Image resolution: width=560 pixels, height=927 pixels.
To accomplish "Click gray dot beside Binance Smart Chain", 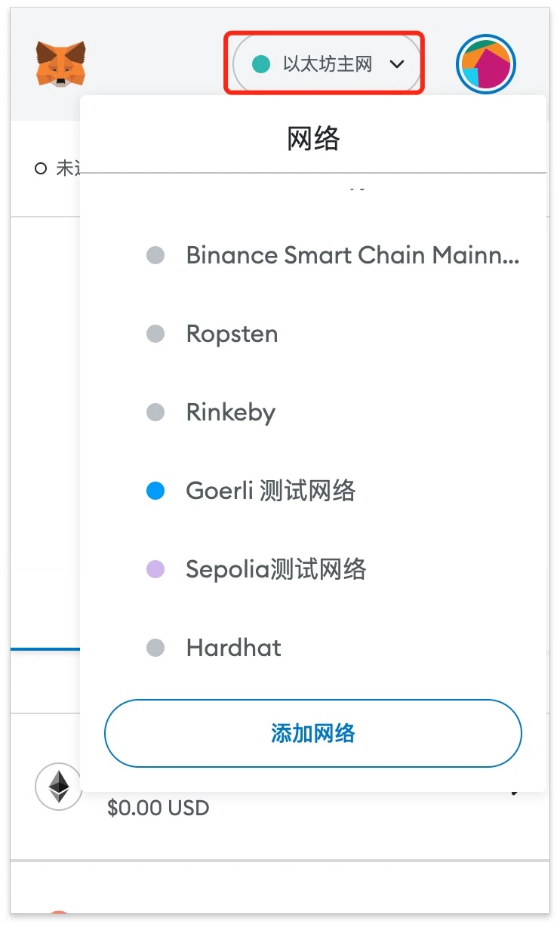I will click(x=155, y=255).
